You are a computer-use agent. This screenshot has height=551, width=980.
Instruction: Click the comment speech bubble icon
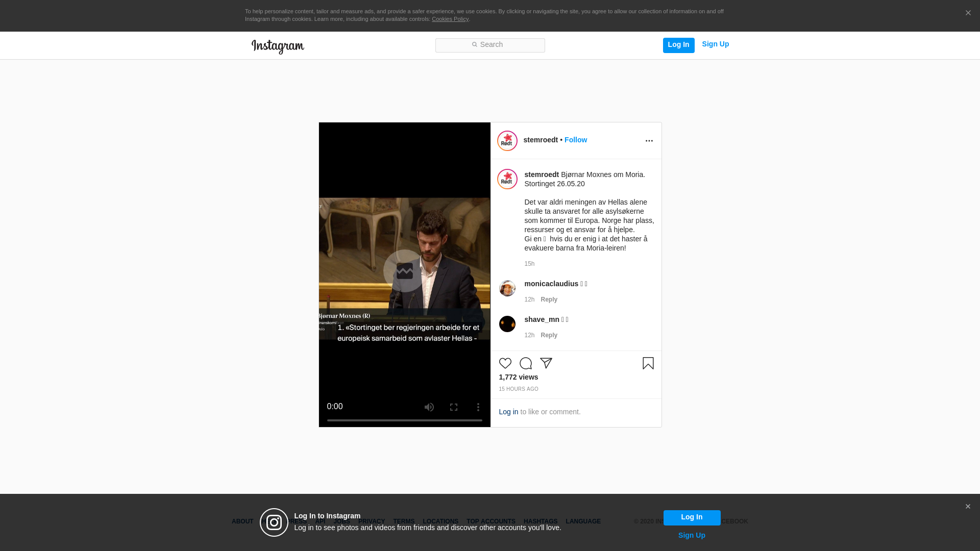[x=525, y=363]
